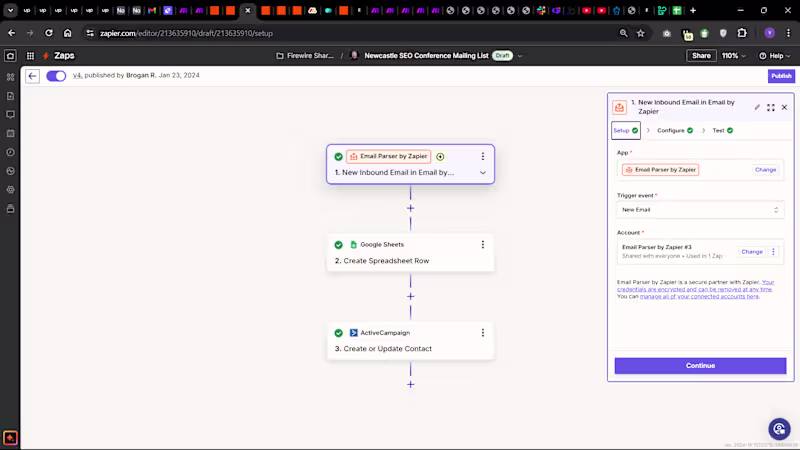Open the comments sidebar icon
Image resolution: width=800 pixels, height=450 pixels.
coord(10,115)
